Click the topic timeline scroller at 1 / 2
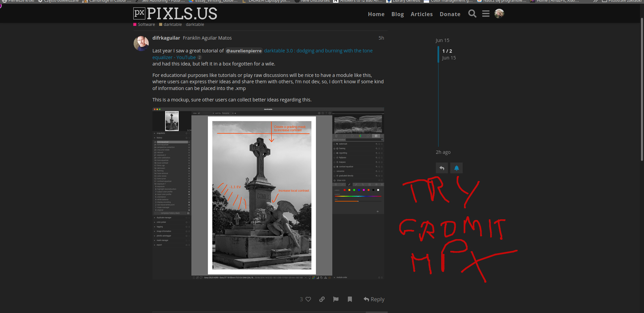This screenshot has width=644, height=313. [x=447, y=54]
